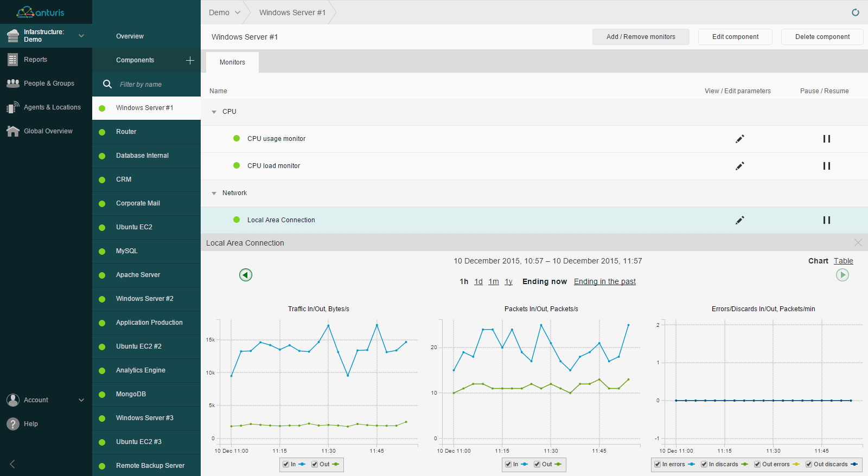Viewport: 868px width, 476px height.
Task: Toggle Out checkbox on Packets chart
Action: click(x=537, y=465)
